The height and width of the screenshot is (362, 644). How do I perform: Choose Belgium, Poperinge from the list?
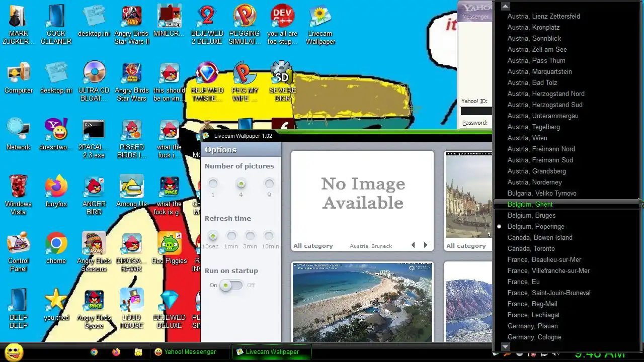[567, 226]
